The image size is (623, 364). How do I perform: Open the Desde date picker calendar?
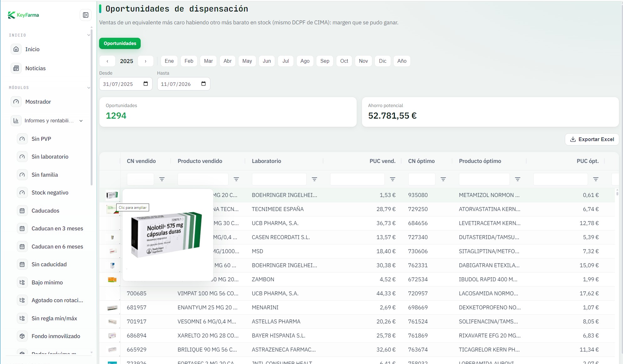point(146,84)
